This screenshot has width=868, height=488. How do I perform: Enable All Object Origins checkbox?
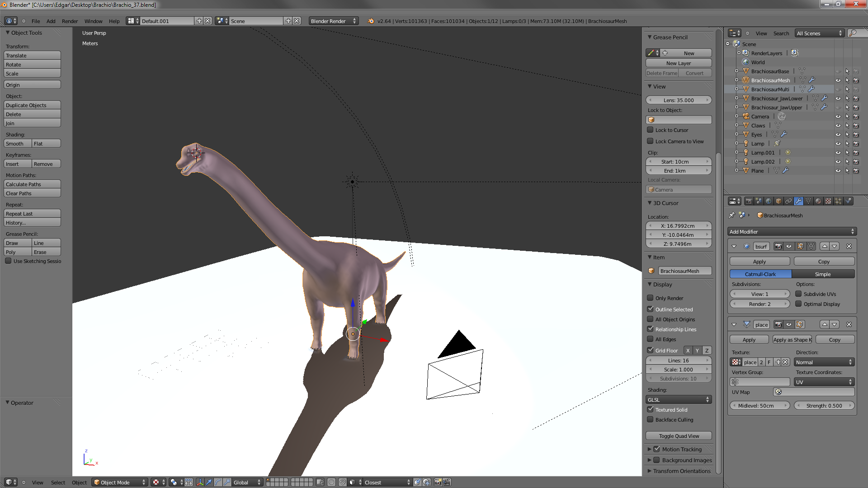pyautogui.click(x=650, y=319)
